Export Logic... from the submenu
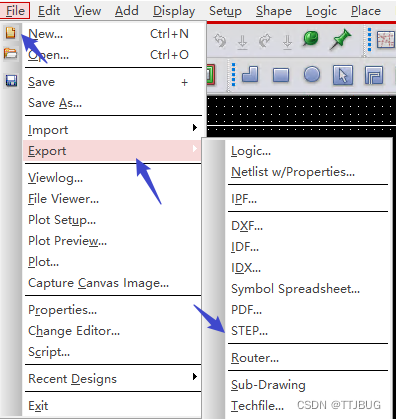The image size is (396, 419). tap(308, 151)
